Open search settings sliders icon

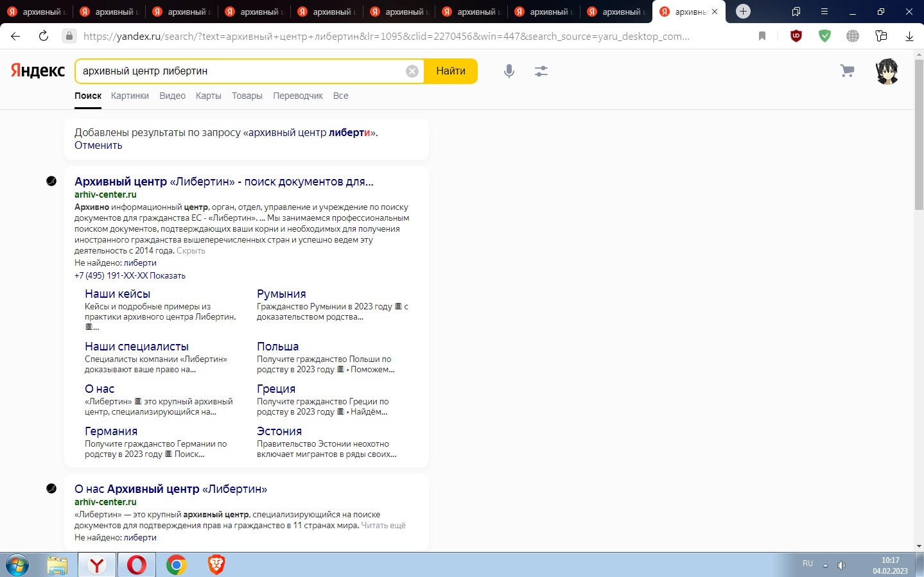coord(541,71)
